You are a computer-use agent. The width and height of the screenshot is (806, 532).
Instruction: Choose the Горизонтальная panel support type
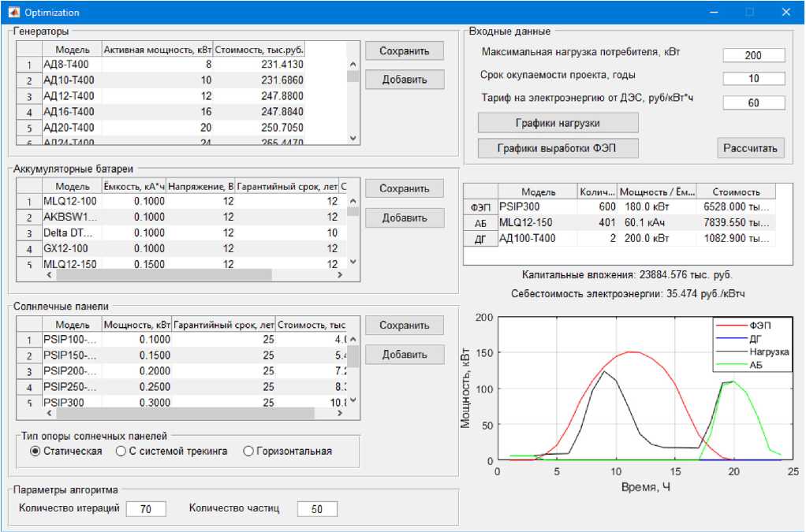tap(248, 452)
